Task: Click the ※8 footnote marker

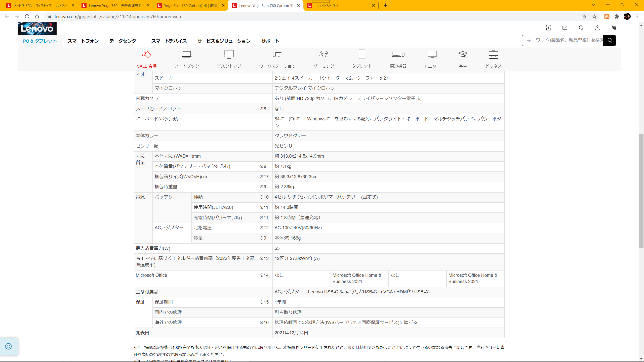Action: [x=263, y=109]
